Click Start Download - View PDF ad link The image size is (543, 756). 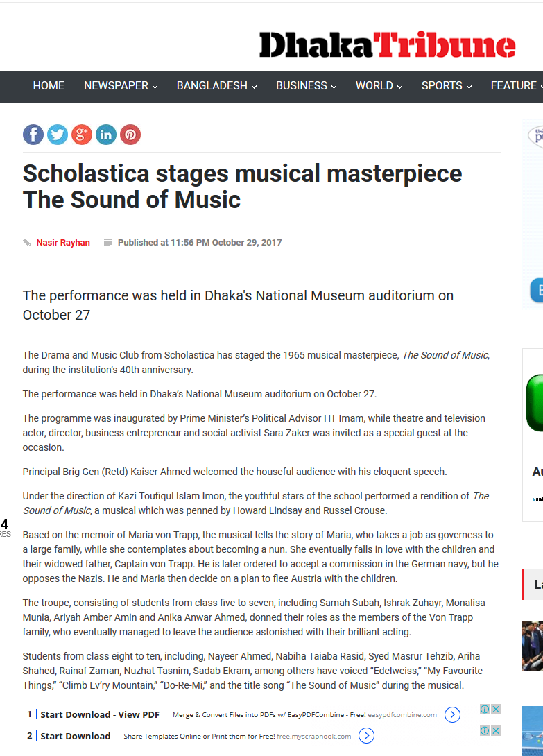[x=100, y=714]
